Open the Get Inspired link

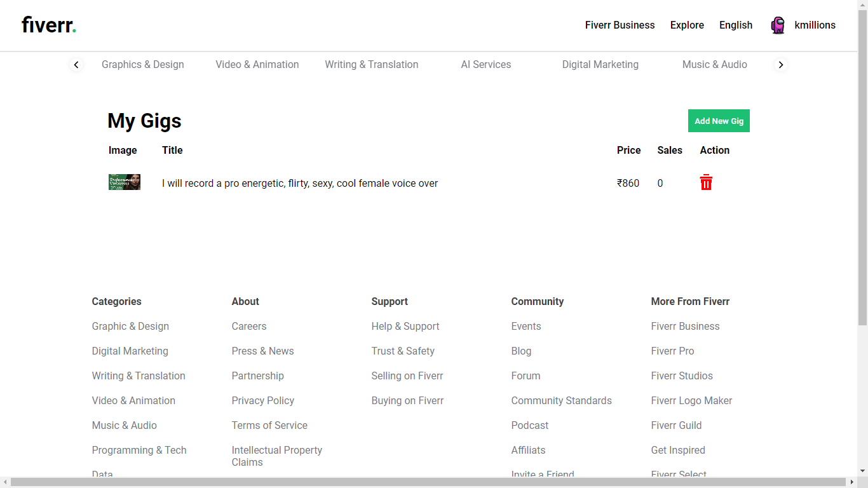678,450
